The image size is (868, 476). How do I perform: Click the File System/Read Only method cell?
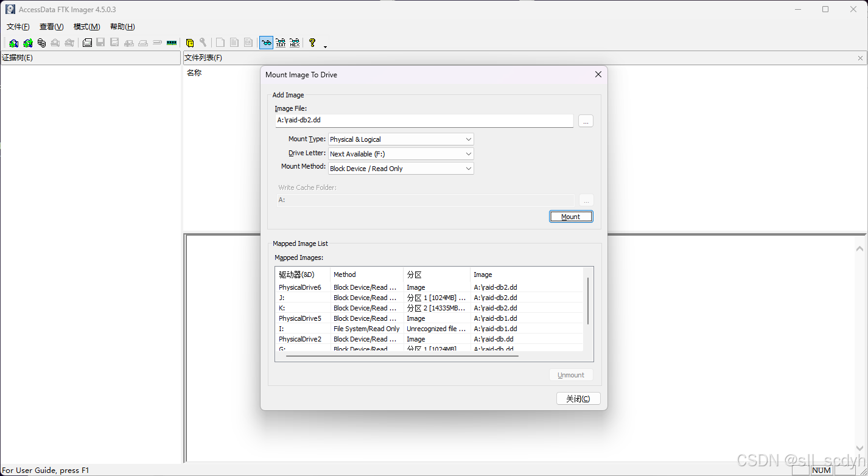[x=366, y=329]
